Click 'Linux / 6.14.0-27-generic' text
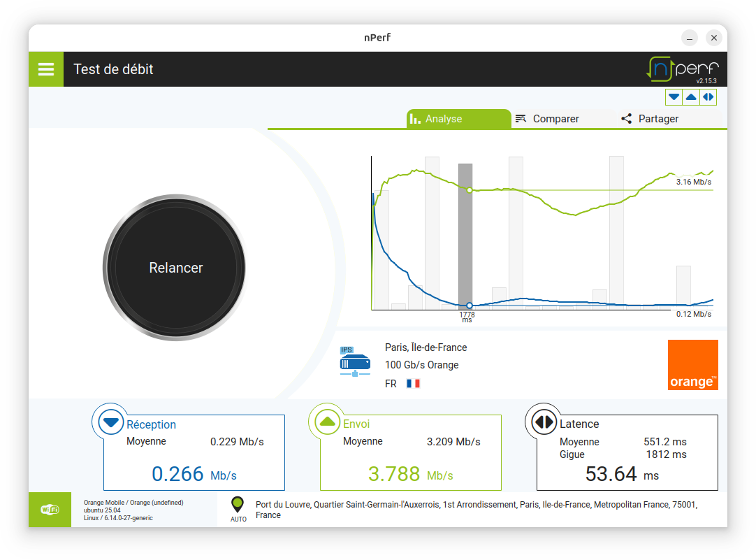Image resolution: width=756 pixels, height=560 pixels. point(118,518)
